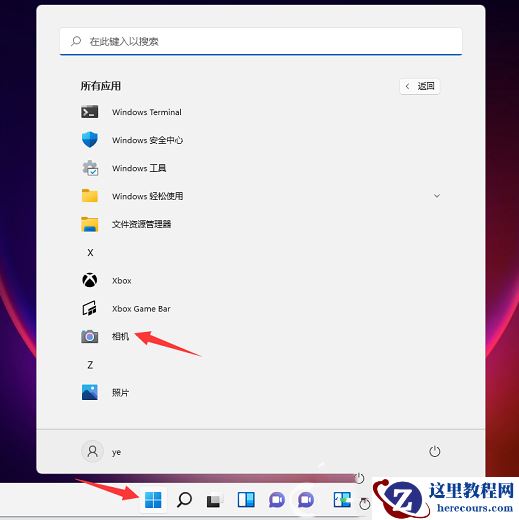
Task: Open the 照片 photos icon
Action: point(90,392)
